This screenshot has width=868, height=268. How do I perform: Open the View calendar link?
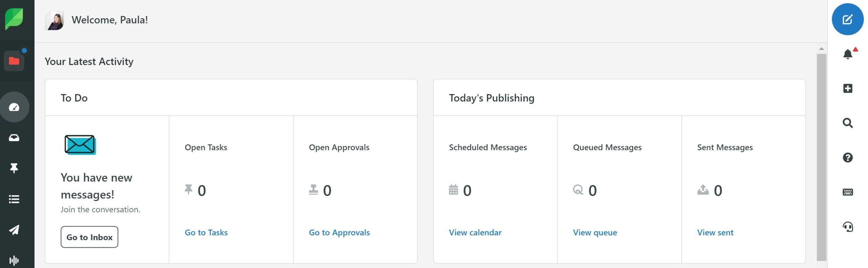(x=475, y=233)
